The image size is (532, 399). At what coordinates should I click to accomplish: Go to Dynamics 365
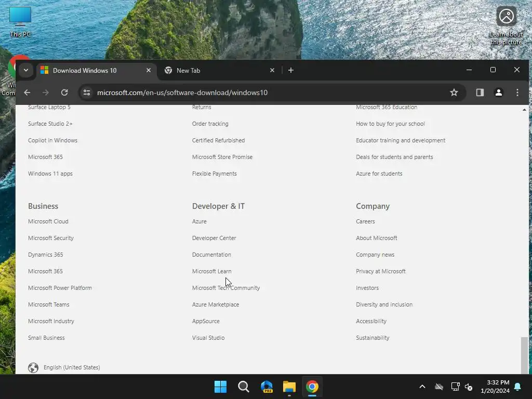(x=46, y=255)
